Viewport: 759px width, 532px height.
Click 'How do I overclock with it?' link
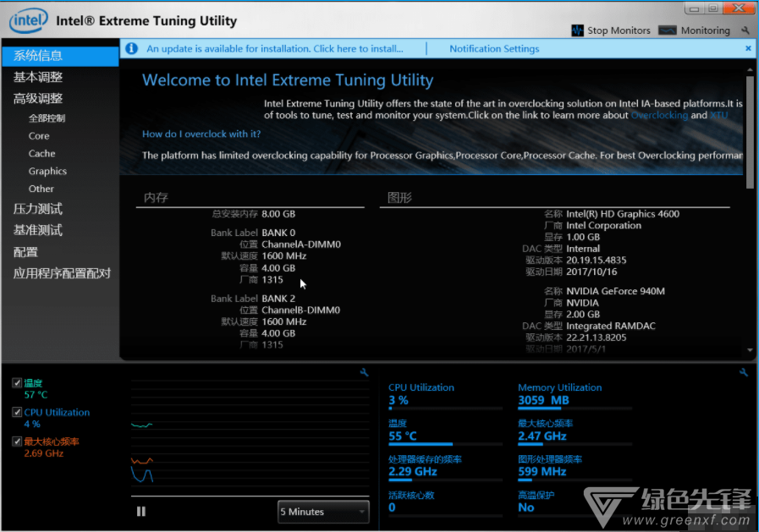[201, 134]
